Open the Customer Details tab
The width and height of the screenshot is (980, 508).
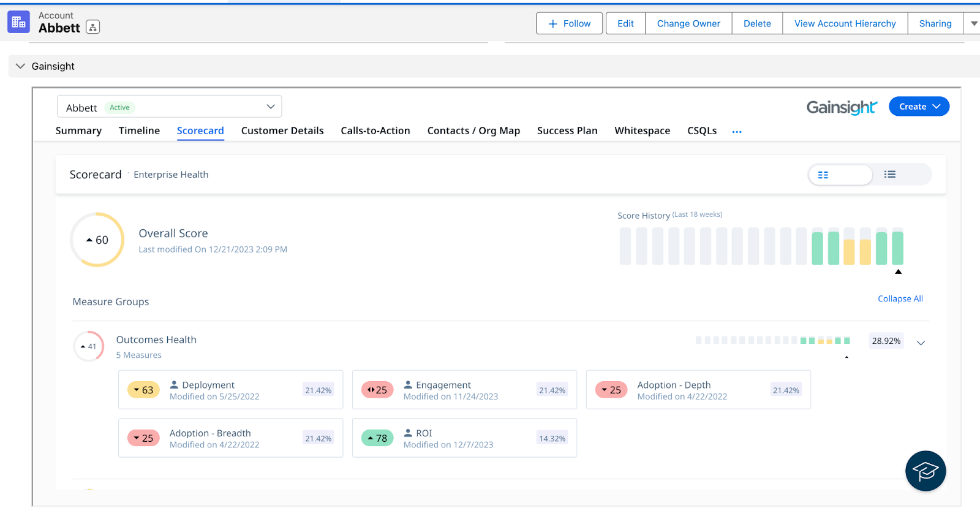[282, 131]
